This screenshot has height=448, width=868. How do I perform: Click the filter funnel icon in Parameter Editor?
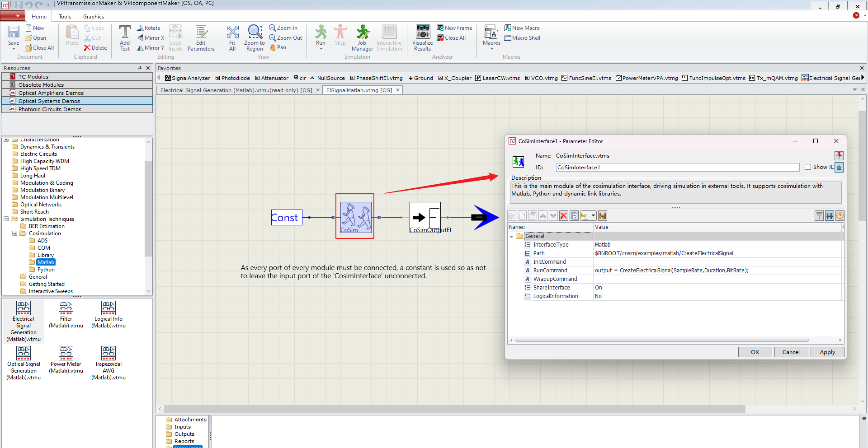pyautogui.click(x=819, y=216)
